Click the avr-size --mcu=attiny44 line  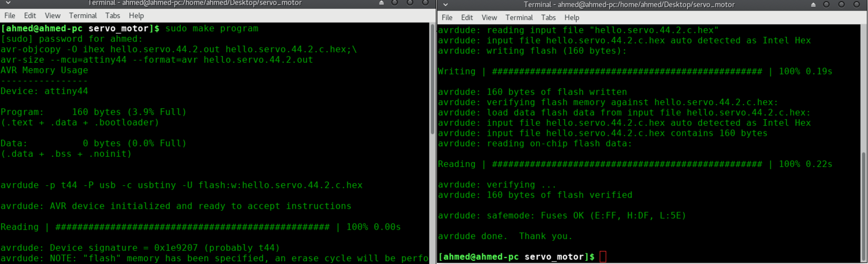[x=157, y=60]
